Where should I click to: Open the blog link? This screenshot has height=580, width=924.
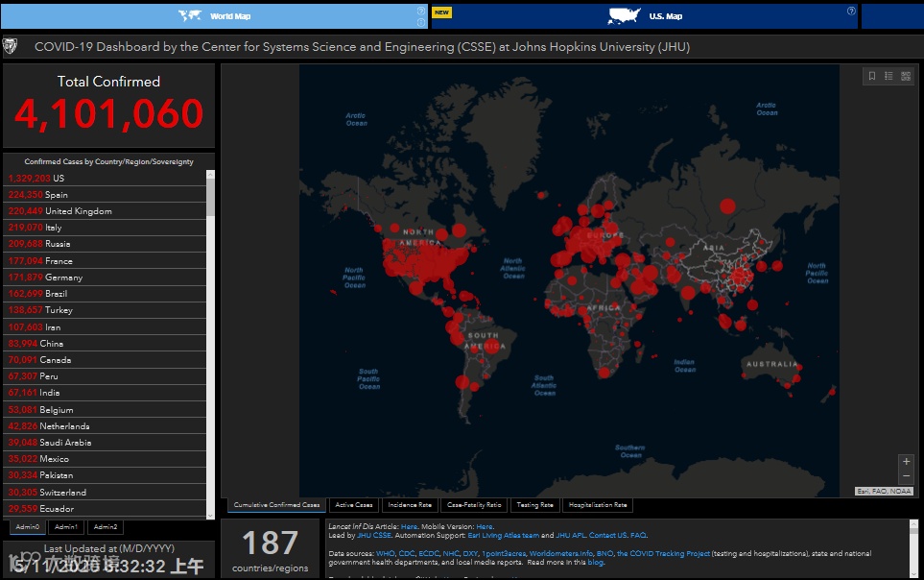pos(595,563)
